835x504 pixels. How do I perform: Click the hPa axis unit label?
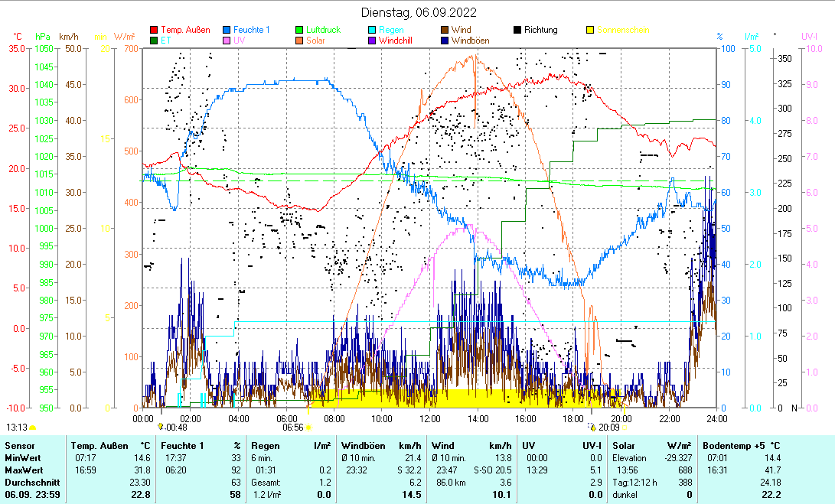coord(44,36)
